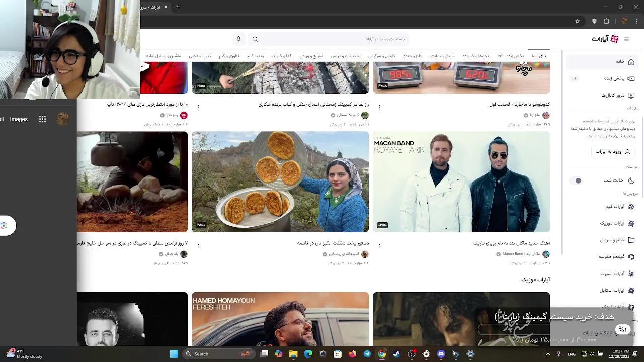This screenshot has height=362, width=644.
Task: Open ویجیاتو channel link
Action: point(172,115)
